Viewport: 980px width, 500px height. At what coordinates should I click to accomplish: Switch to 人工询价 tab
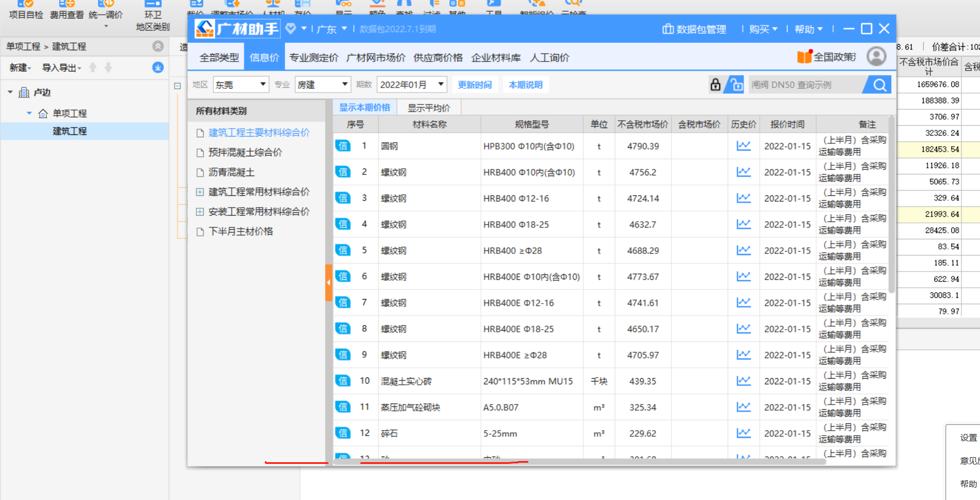pos(549,57)
